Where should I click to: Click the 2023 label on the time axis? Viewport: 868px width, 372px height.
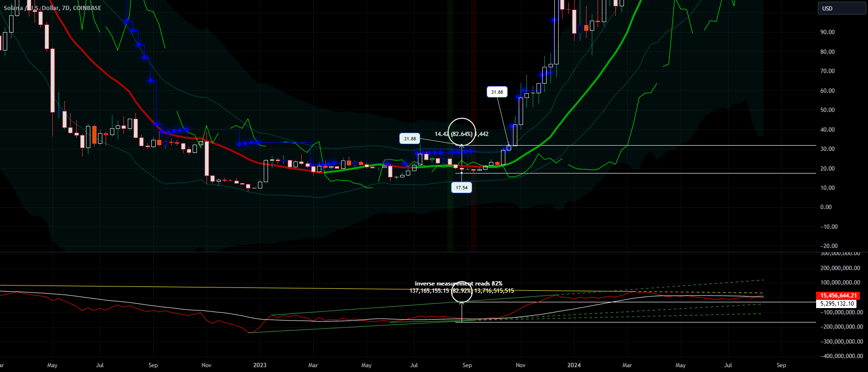tap(260, 365)
